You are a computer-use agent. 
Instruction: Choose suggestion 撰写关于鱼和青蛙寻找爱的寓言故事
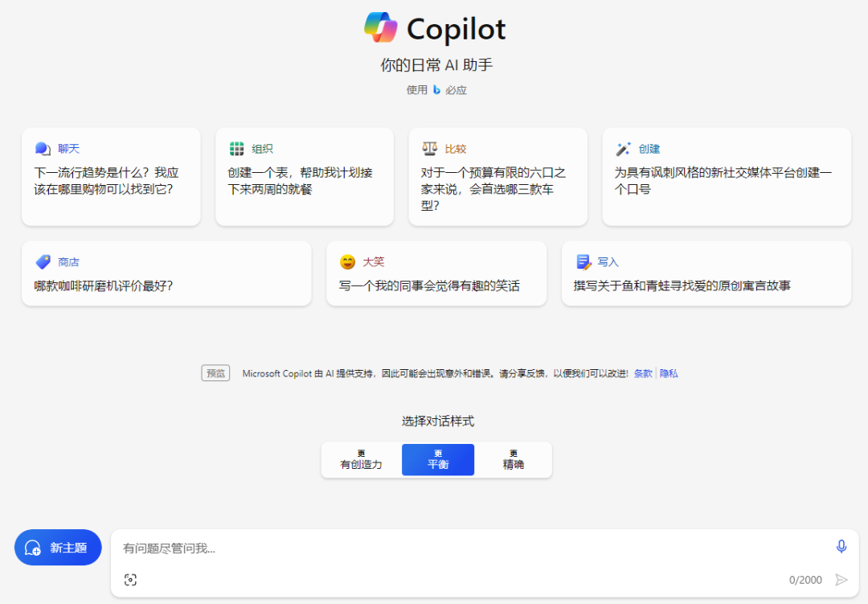[x=706, y=273]
